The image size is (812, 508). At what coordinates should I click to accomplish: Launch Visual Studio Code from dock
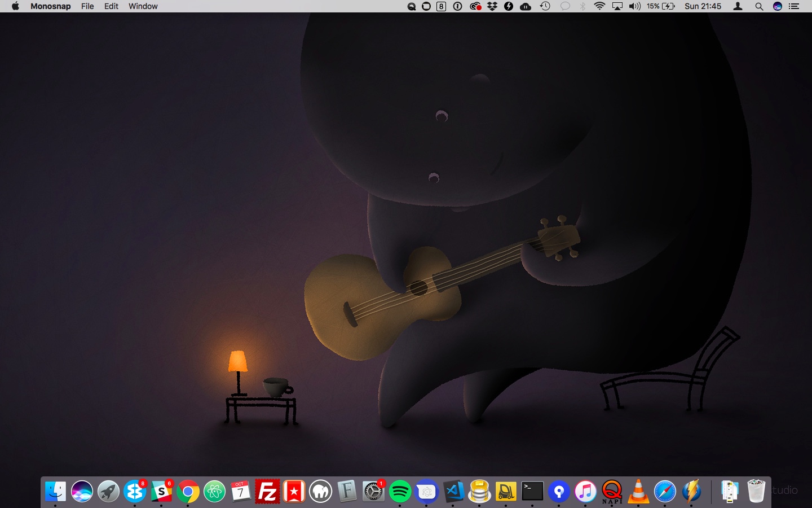click(453, 492)
